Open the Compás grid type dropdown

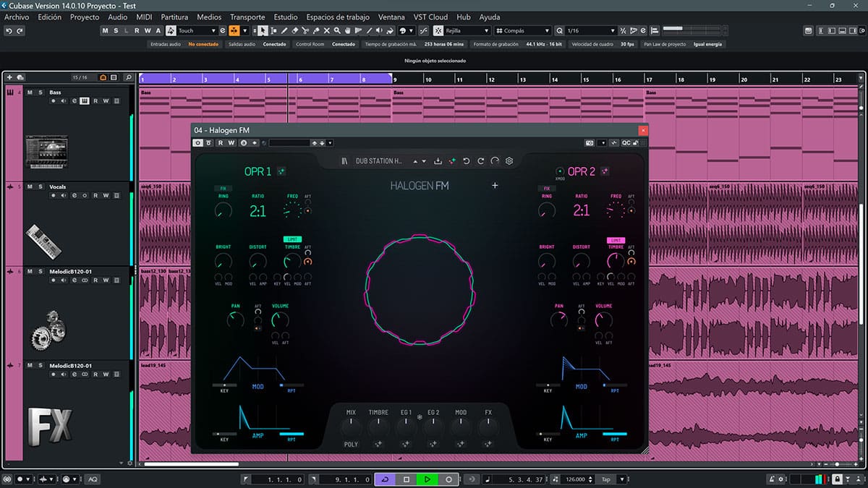547,30
